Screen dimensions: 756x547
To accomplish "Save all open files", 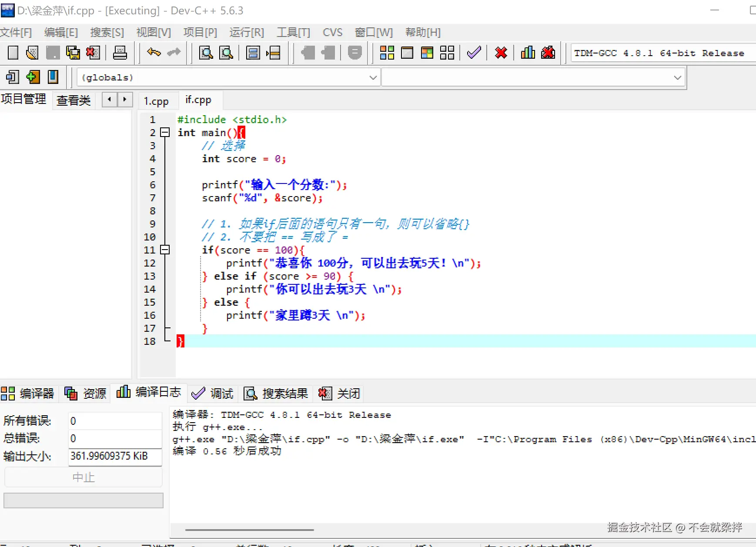I will point(73,53).
